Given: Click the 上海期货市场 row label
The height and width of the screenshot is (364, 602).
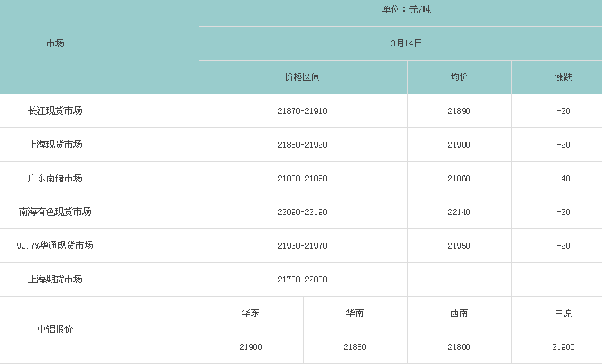Looking at the screenshot, I should click(x=55, y=279).
